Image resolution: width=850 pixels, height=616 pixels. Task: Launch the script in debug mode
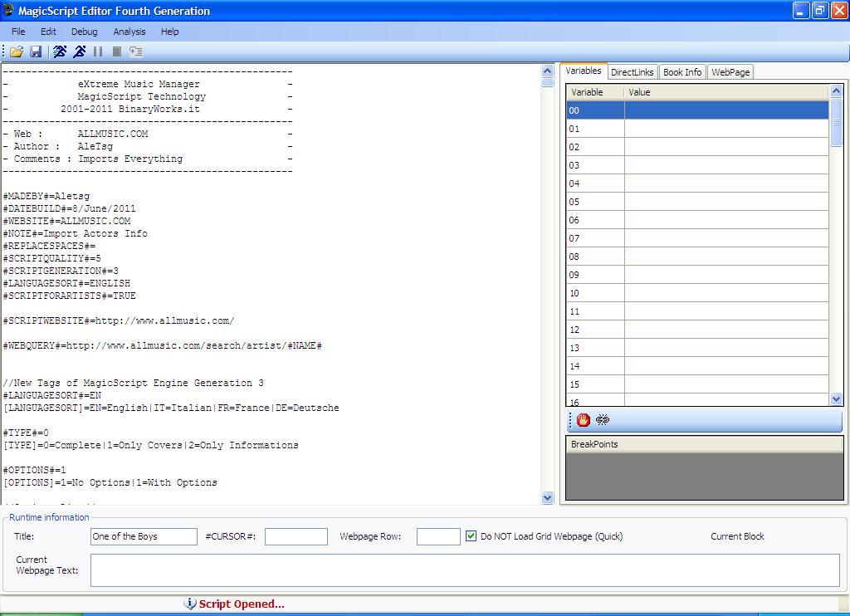(79, 51)
